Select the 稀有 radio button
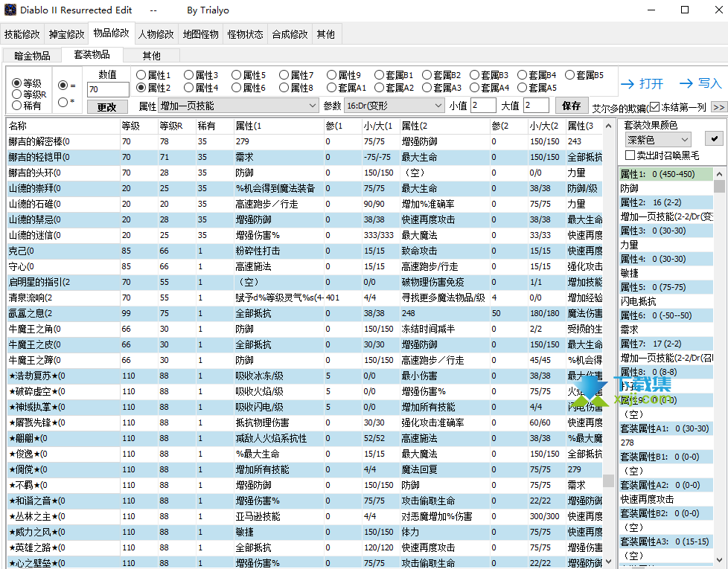This screenshot has width=728, height=569. pos(16,106)
